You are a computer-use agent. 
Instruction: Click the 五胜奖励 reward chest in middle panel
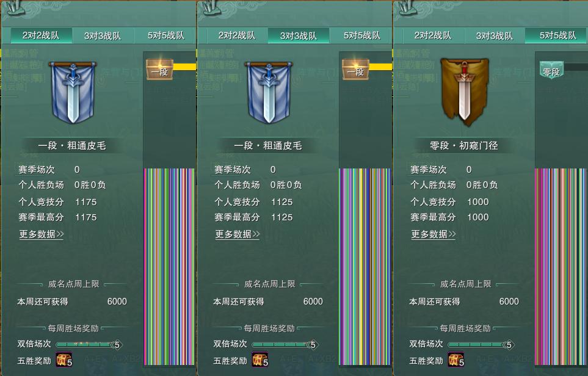pyautogui.click(x=260, y=359)
